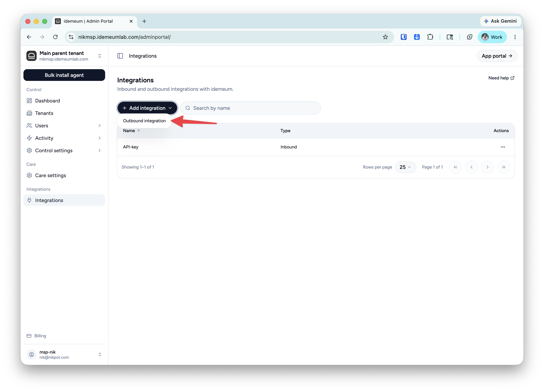Click the browser forward arrow
The height and width of the screenshot is (392, 544).
[42, 37]
